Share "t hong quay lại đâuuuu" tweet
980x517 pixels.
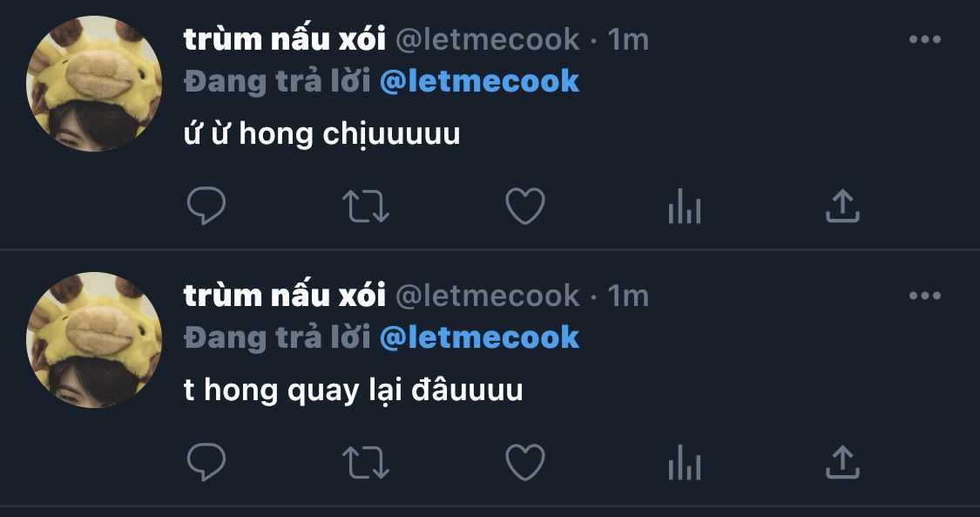pyautogui.click(x=842, y=462)
